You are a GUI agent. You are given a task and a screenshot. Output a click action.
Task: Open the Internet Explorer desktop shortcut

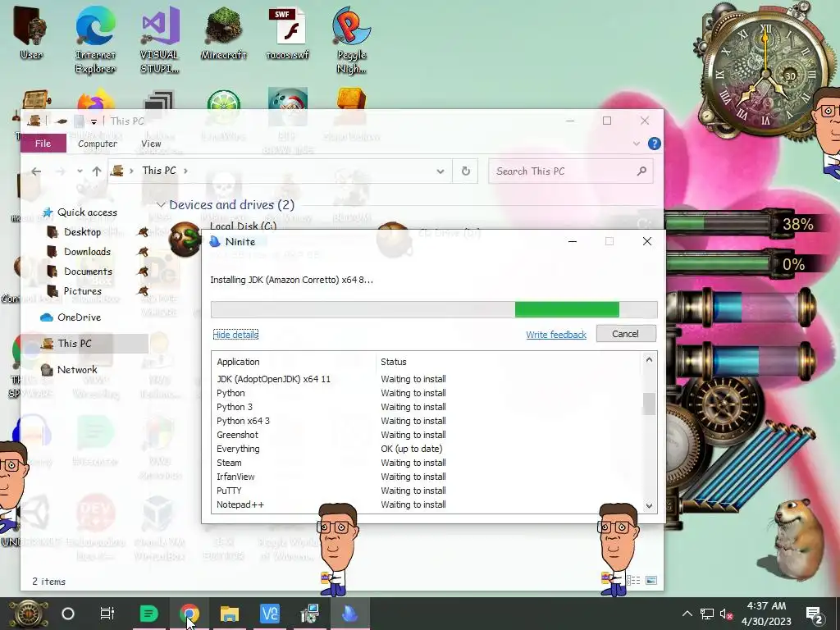pyautogui.click(x=95, y=39)
